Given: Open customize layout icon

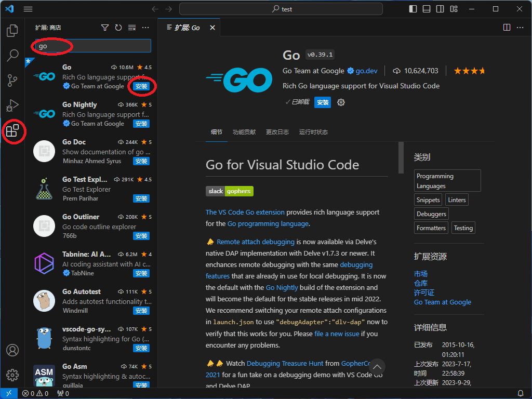Looking at the screenshot, I should pyautogui.click(x=454, y=9).
